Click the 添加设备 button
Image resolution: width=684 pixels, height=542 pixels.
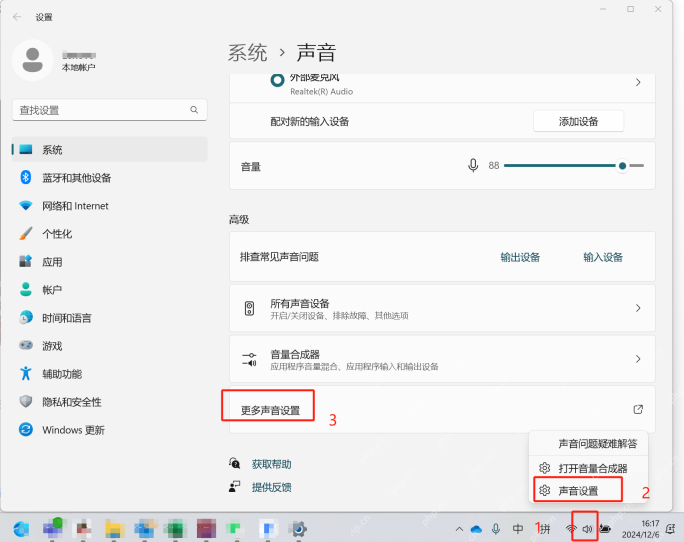point(578,121)
